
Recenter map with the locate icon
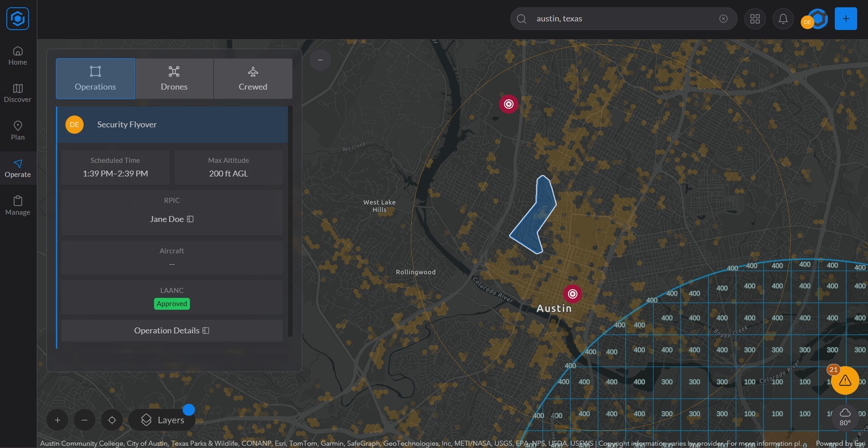(112, 420)
